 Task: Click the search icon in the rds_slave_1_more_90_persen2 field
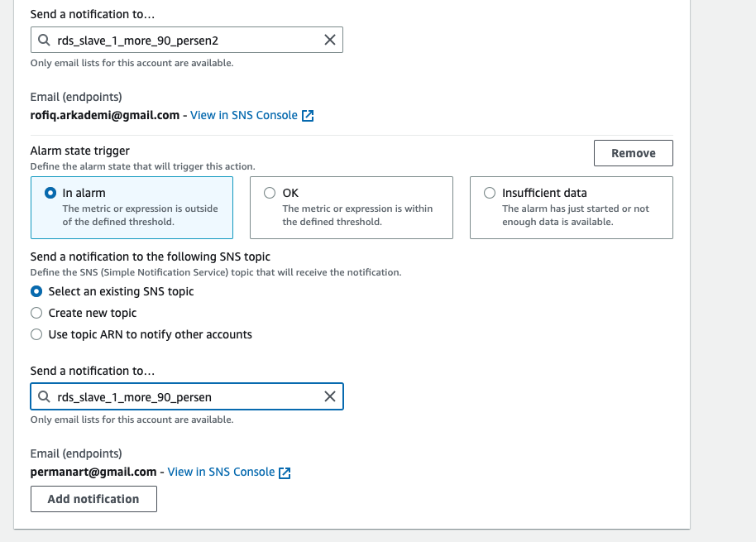43,40
